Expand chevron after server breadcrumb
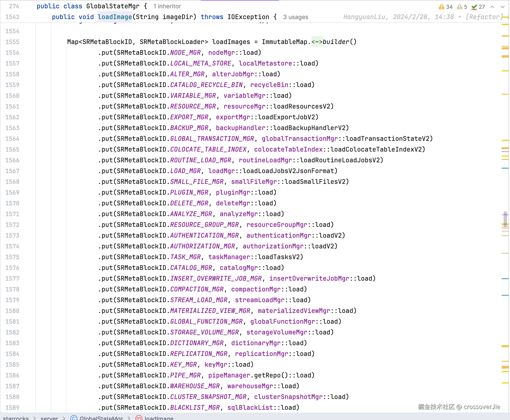The width and height of the screenshot is (510, 420). 64,418
